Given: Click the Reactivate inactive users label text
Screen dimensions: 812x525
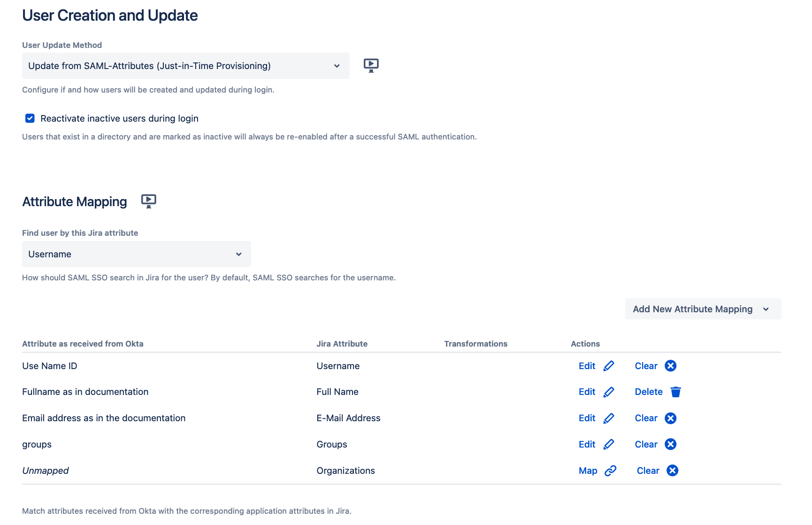Looking at the screenshot, I should (x=119, y=118).
